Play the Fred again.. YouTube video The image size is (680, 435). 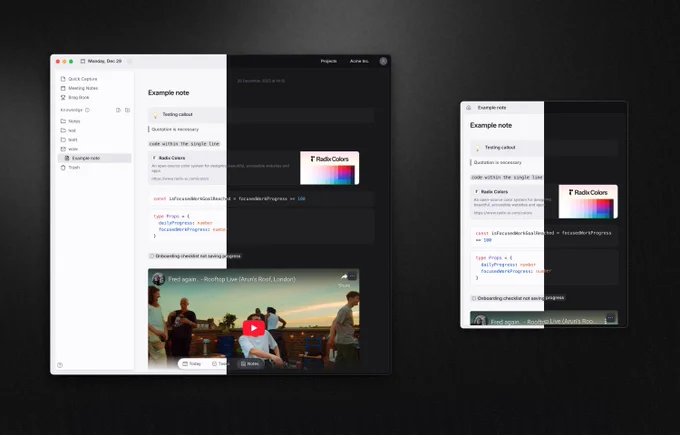point(254,328)
